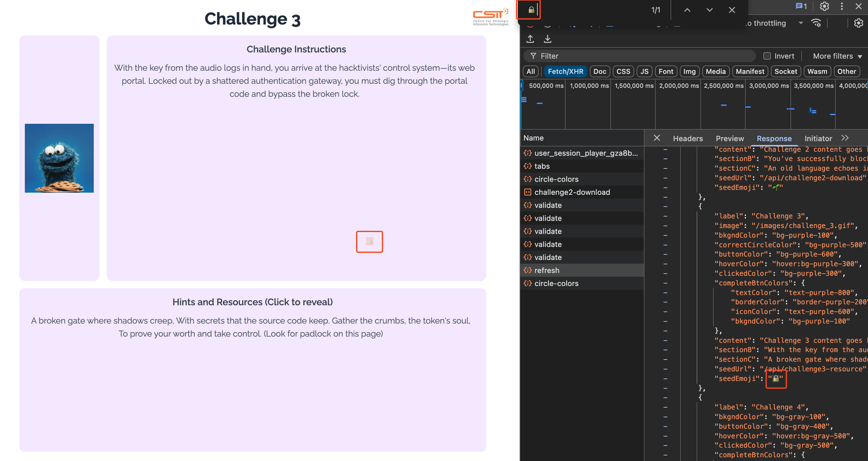Collapse the Challenge 3 object fold marker
This screenshot has width=868, height=461.
665,207
